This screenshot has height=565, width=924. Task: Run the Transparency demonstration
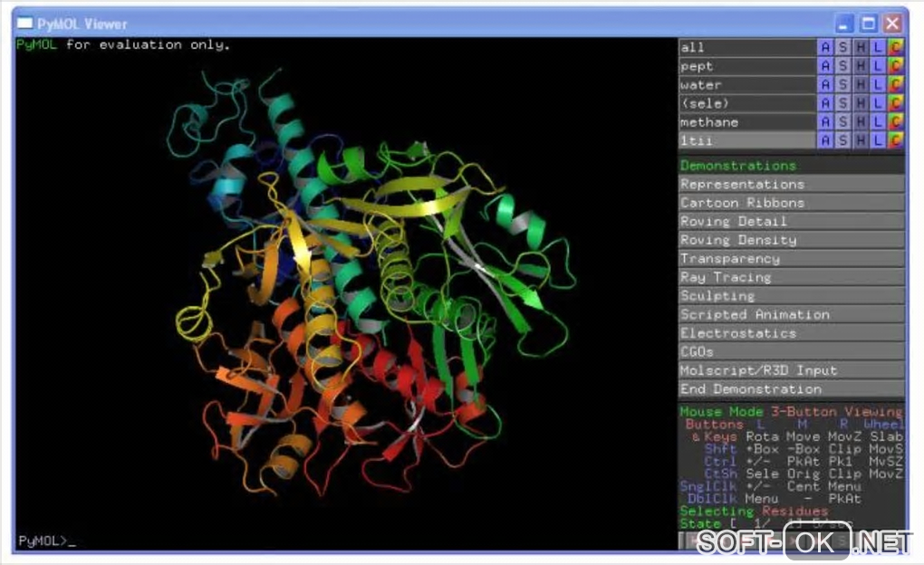click(x=792, y=259)
